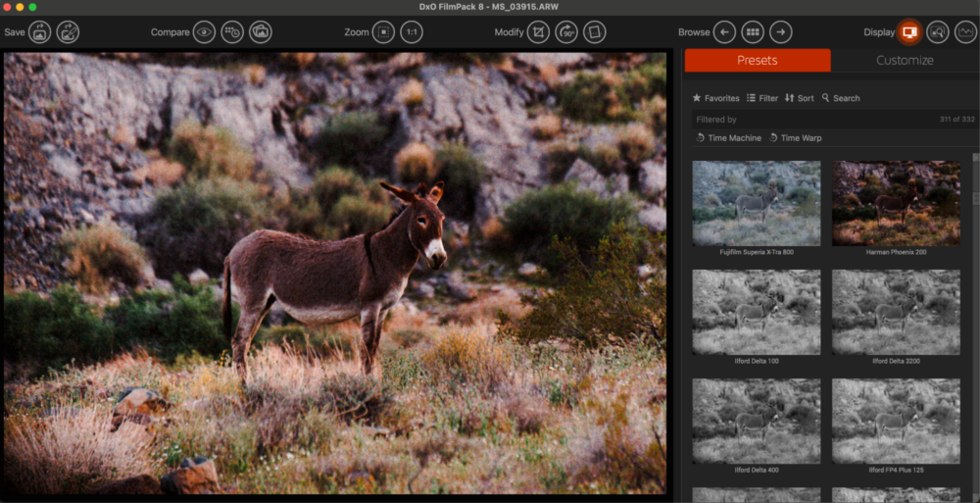Screen dimensions: 980x503
Task: Select the Presets tab
Action: (x=757, y=60)
